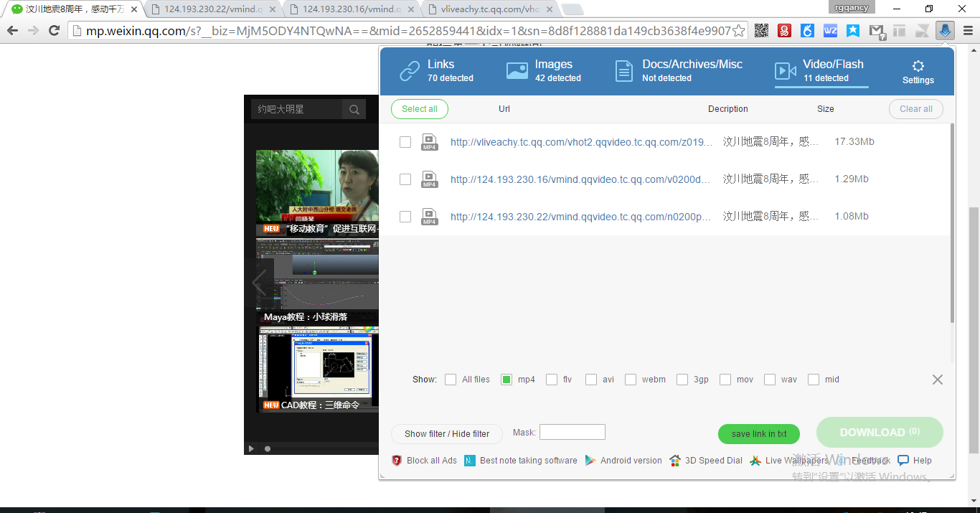The image size is (980, 513).
Task: Click the Clear all button
Action: (916, 109)
